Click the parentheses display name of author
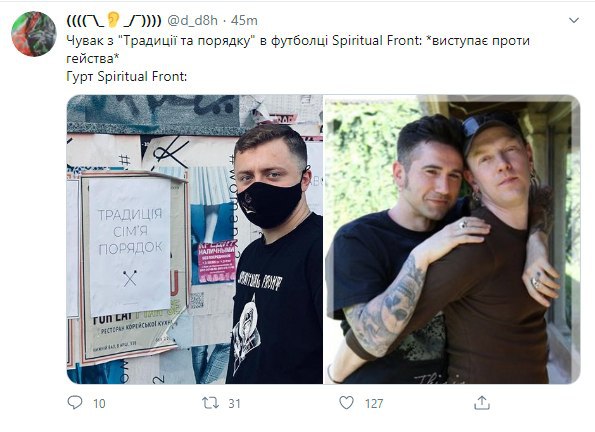 (x=114, y=20)
